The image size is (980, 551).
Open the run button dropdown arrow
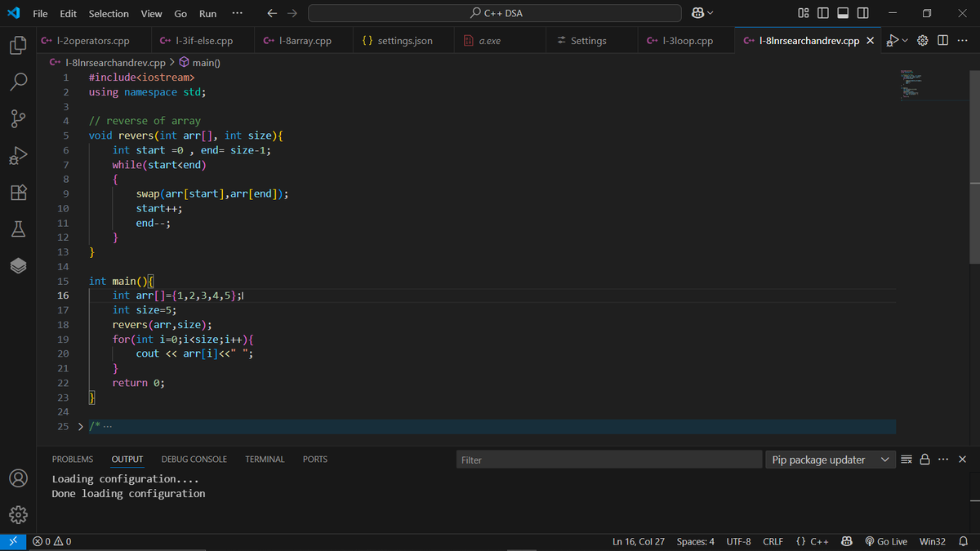coord(905,41)
